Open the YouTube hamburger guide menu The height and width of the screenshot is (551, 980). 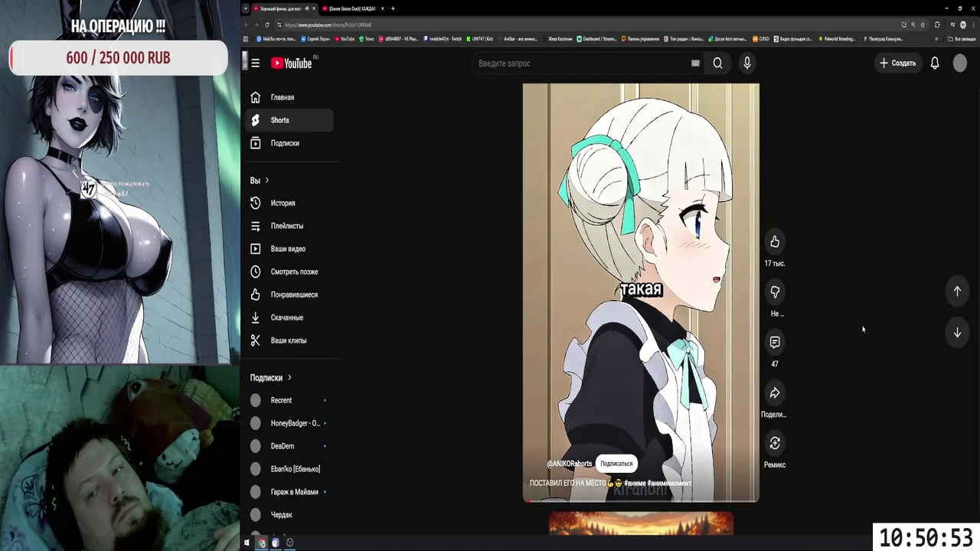[x=255, y=64]
